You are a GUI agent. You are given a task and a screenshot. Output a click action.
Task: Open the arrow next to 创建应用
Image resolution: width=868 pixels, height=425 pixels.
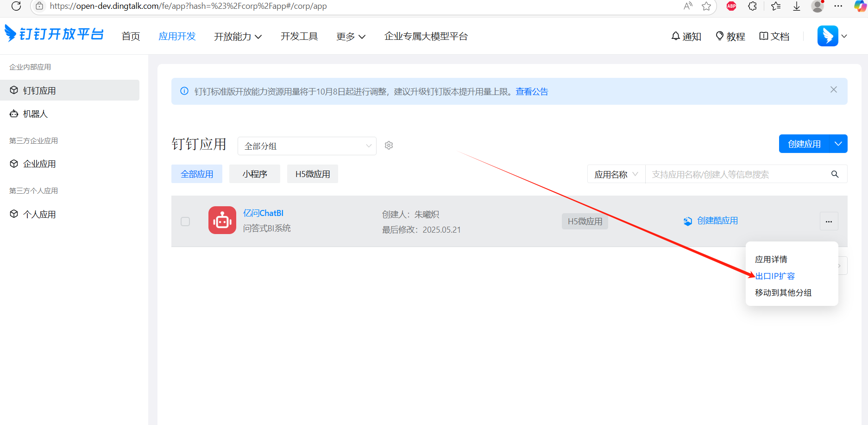point(838,144)
